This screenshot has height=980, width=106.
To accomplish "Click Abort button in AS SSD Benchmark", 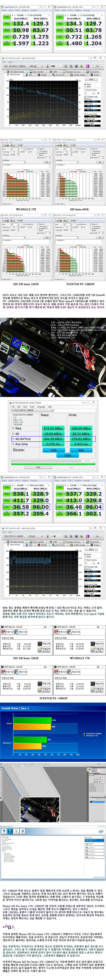I will tap(72, 467).
